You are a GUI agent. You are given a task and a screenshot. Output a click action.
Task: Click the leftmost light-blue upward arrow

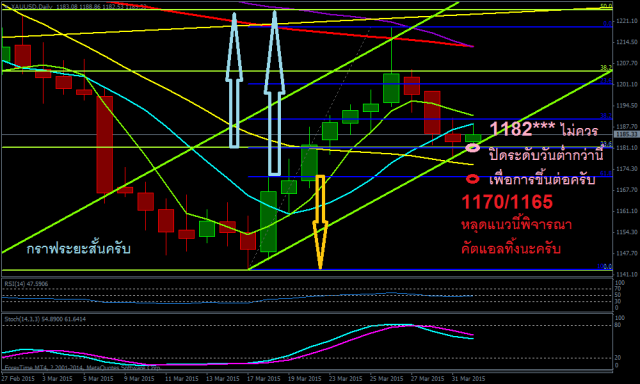pyautogui.click(x=234, y=80)
